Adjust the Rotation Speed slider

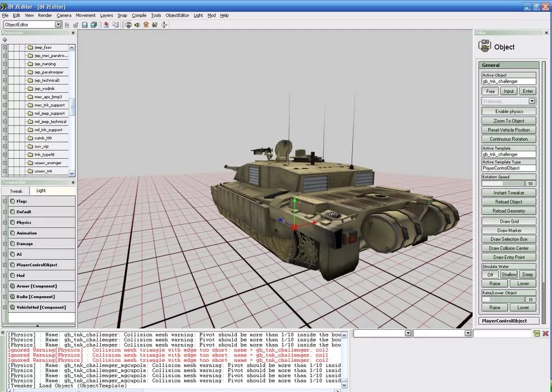click(x=503, y=184)
